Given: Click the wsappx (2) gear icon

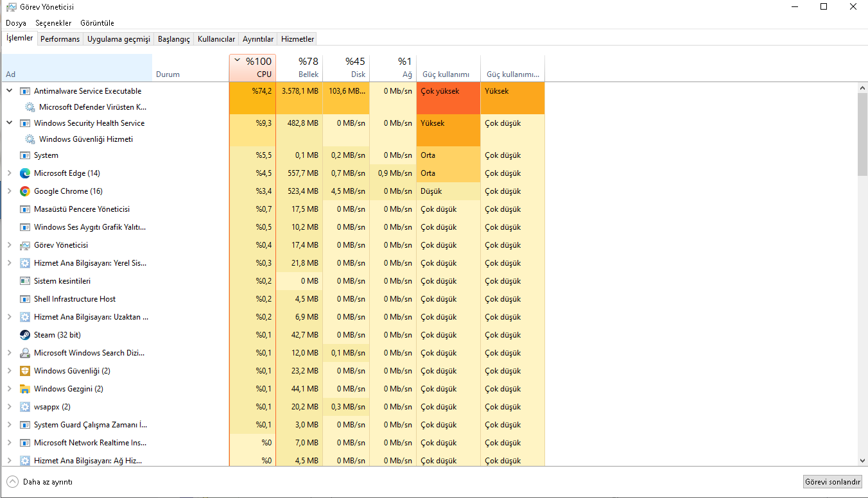Looking at the screenshot, I should tap(25, 407).
